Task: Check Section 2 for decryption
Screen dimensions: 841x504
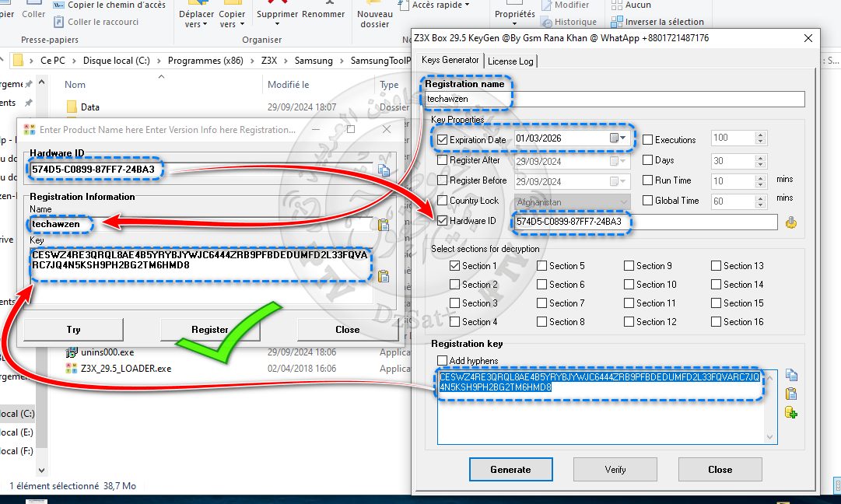Action: coord(455,285)
